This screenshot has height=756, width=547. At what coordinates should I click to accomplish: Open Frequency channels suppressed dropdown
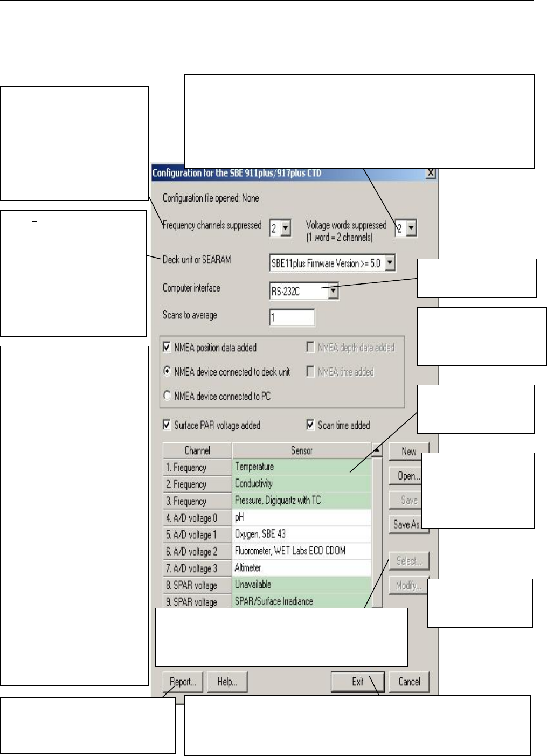click(x=286, y=228)
